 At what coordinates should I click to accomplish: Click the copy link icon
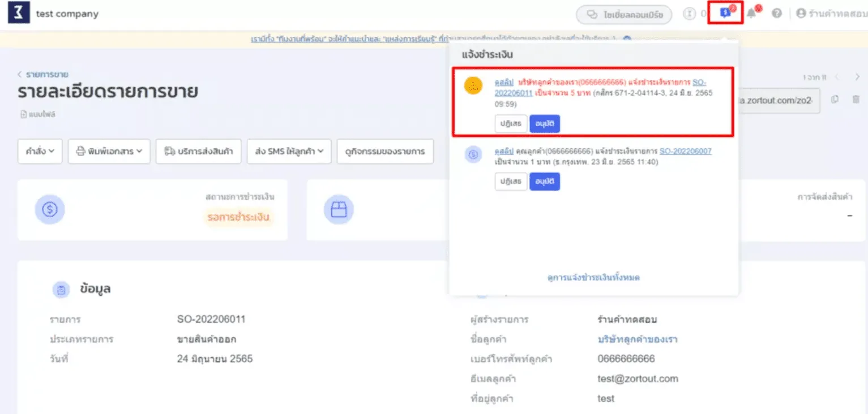pyautogui.click(x=835, y=100)
